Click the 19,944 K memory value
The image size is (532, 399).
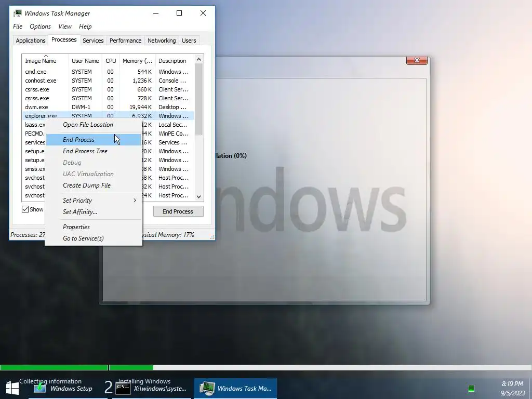[x=140, y=107]
